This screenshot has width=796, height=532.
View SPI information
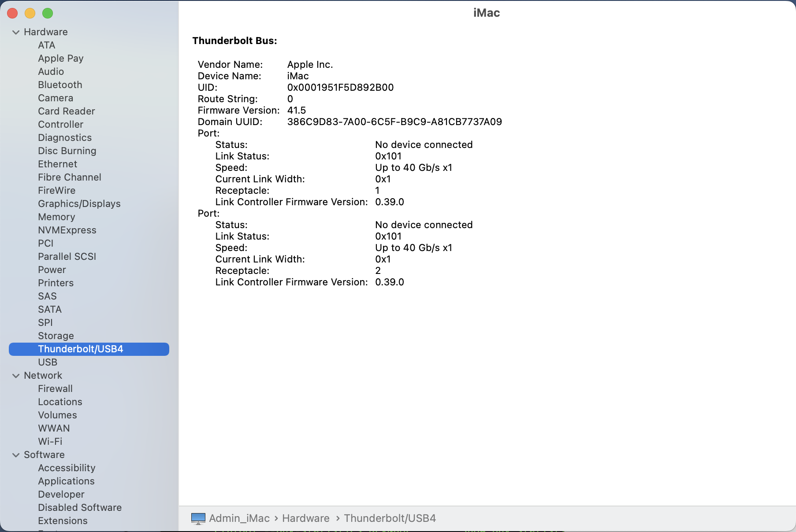point(45,323)
